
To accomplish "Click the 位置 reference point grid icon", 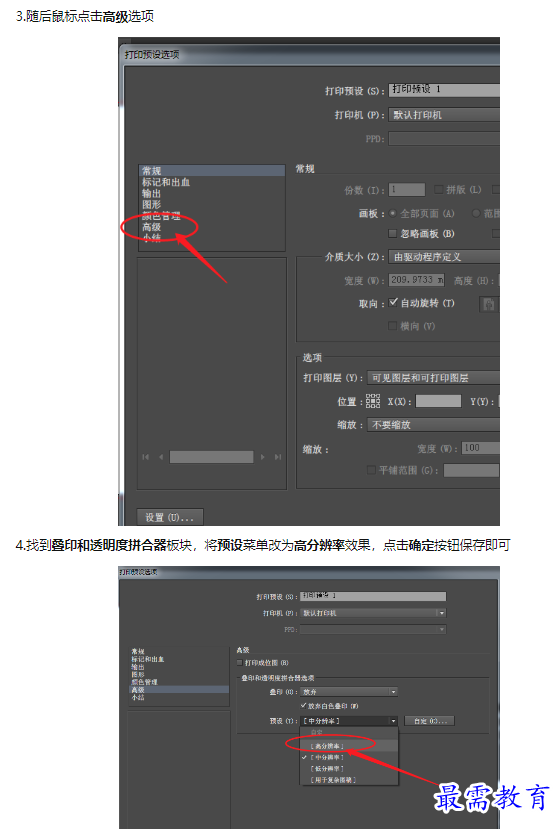I will 373,401.
